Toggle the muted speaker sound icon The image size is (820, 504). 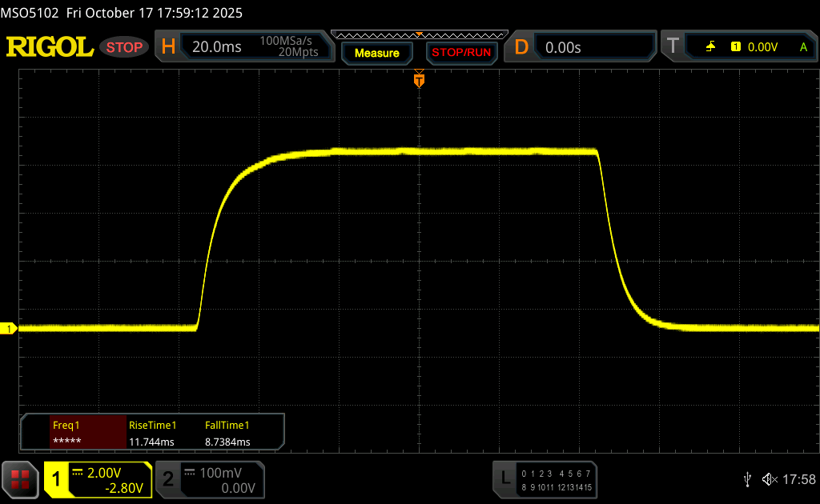770,478
